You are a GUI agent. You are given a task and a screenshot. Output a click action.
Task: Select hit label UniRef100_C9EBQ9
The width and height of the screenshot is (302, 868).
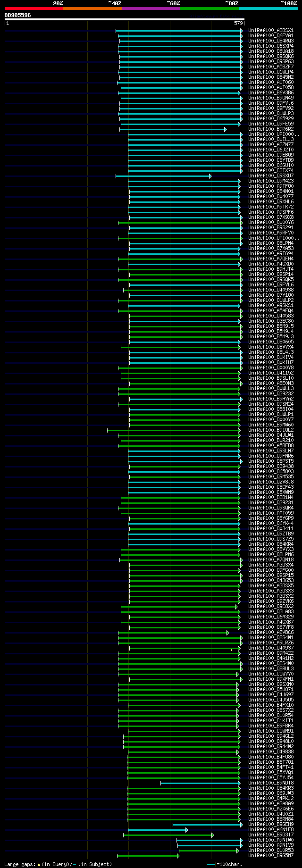(271, 155)
